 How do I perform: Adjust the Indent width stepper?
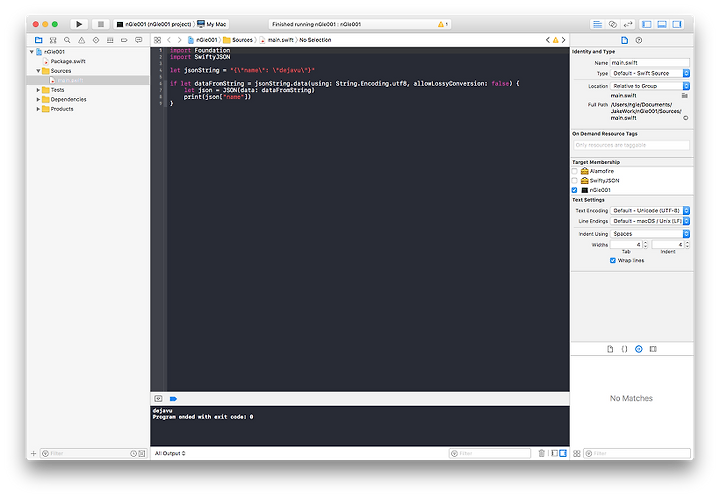click(687, 245)
